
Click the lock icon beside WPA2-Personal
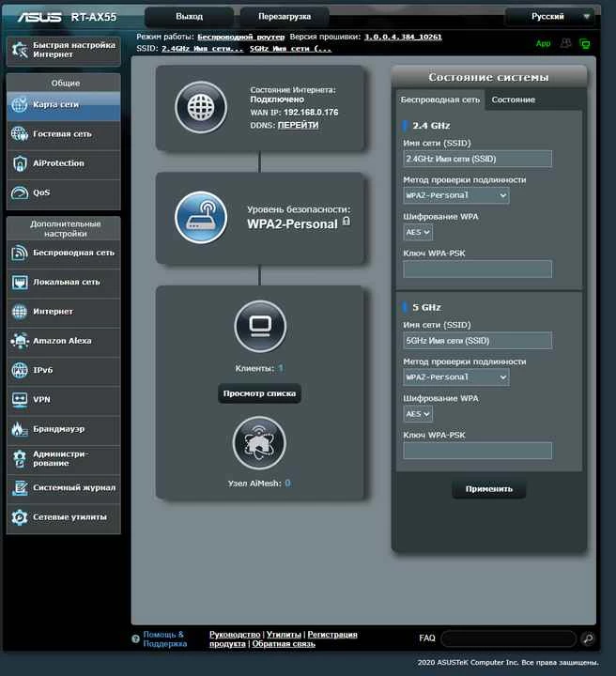point(346,222)
